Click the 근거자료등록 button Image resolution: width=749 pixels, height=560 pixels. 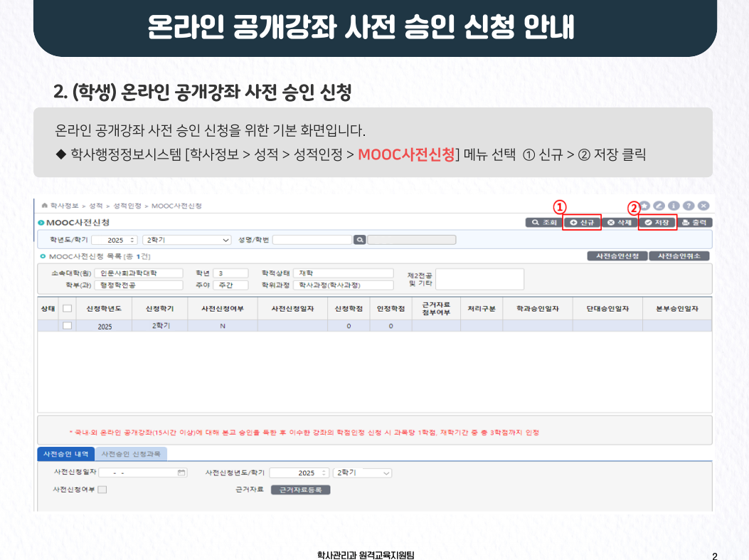tap(300, 490)
